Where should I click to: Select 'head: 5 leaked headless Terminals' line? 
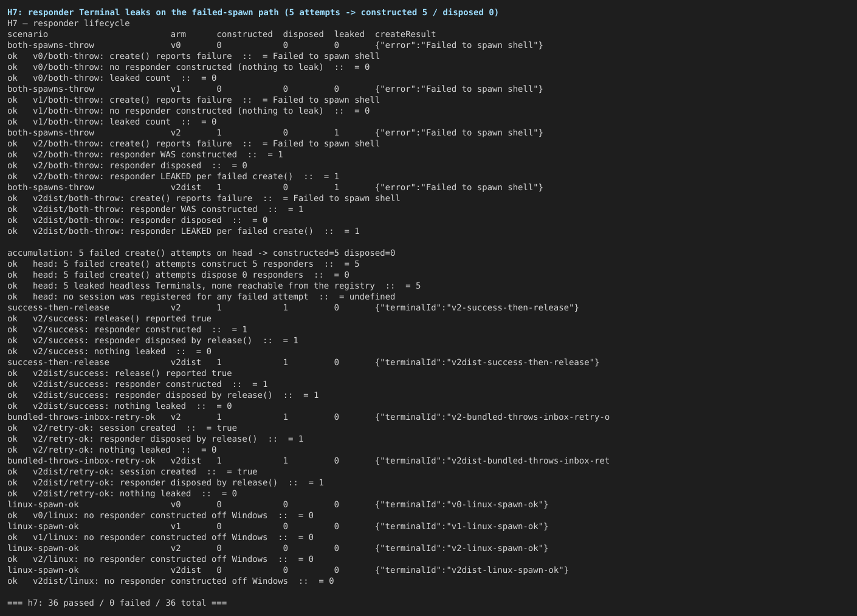pos(214,286)
